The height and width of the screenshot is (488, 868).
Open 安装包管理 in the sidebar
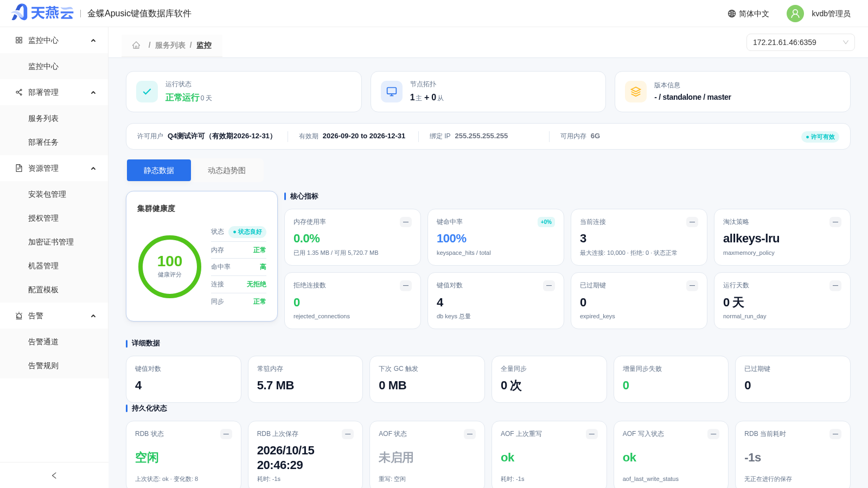tap(54, 194)
